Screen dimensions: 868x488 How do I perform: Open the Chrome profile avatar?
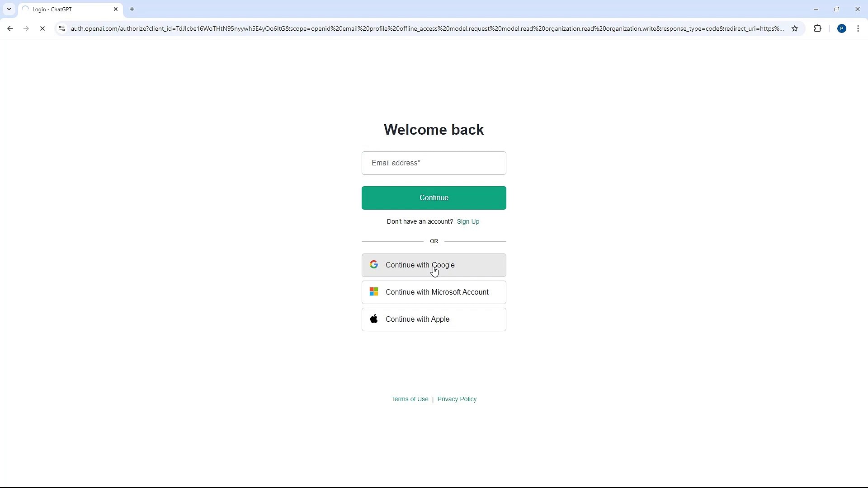[x=841, y=28]
